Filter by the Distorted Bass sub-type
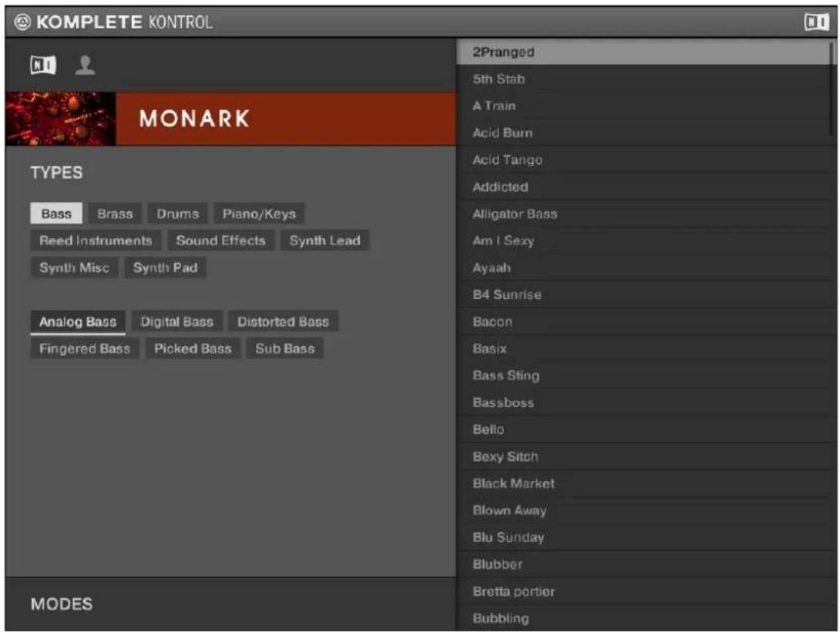The width and height of the screenshot is (840, 632). pyautogui.click(x=283, y=322)
